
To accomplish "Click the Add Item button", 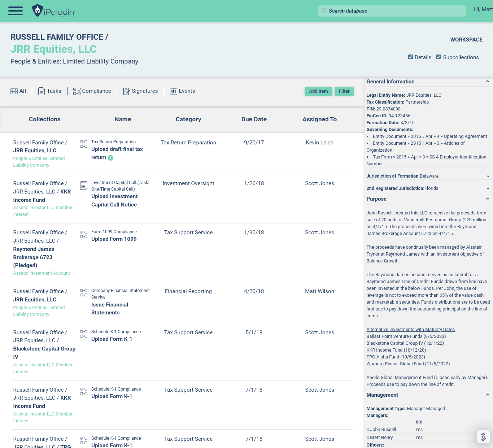I will [319, 91].
